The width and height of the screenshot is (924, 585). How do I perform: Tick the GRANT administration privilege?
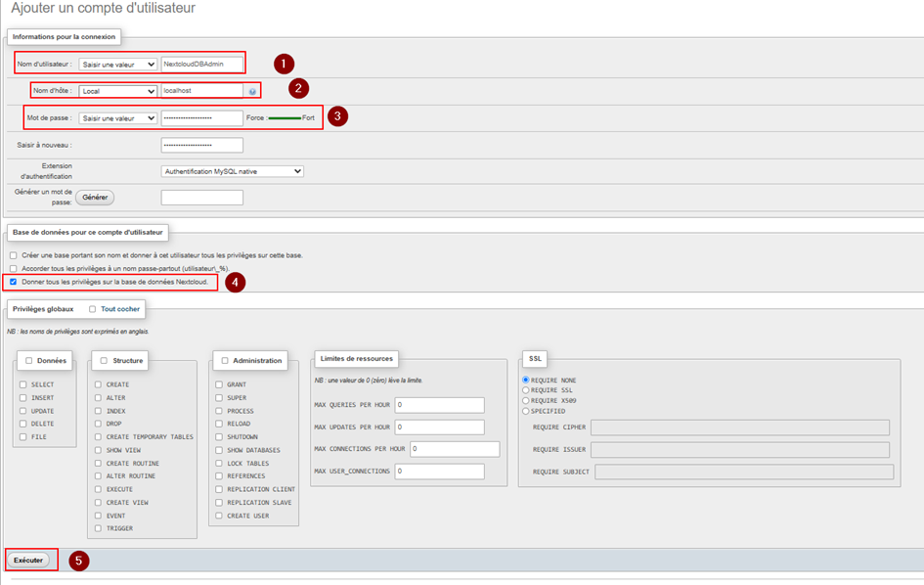click(x=219, y=385)
